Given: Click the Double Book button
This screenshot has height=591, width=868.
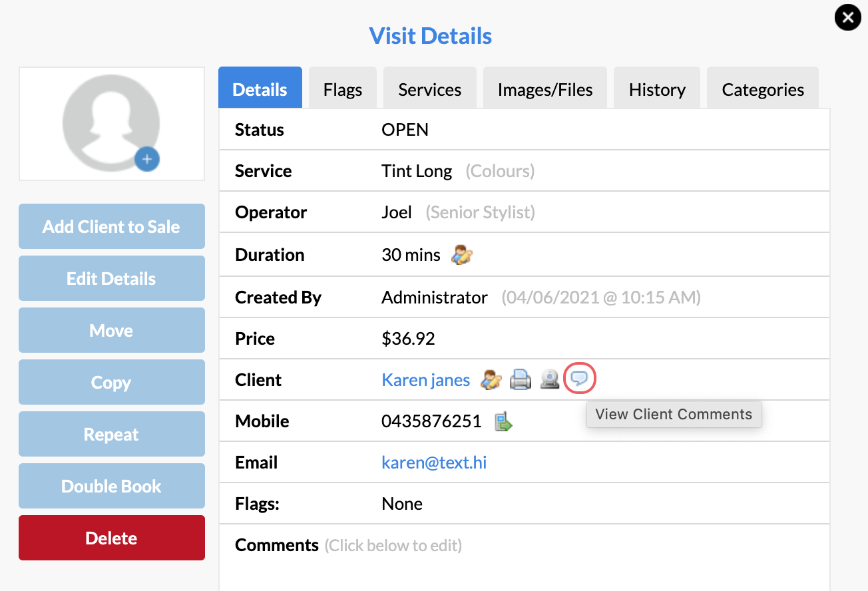Looking at the screenshot, I should [x=111, y=486].
